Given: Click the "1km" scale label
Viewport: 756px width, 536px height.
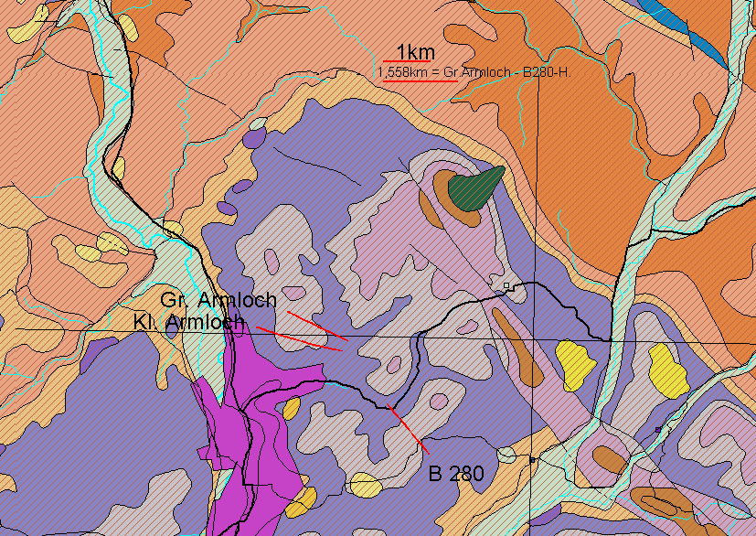Looking at the screenshot, I should click(415, 52).
